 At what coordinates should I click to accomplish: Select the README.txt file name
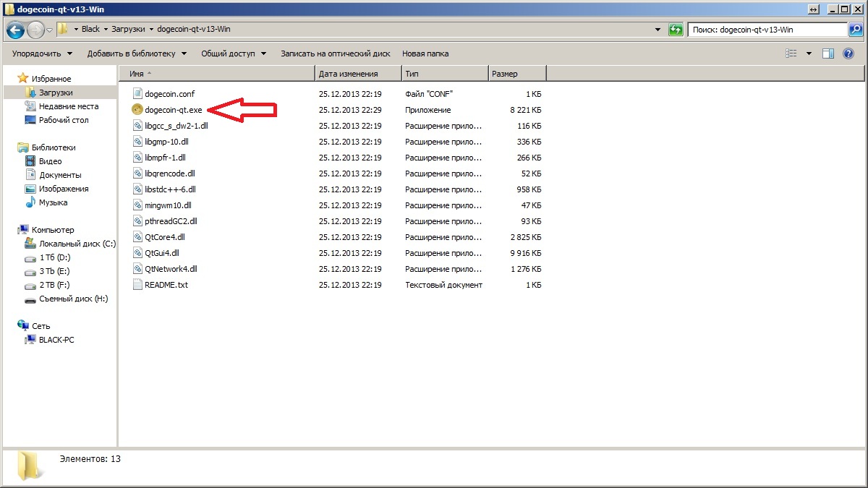(x=166, y=285)
